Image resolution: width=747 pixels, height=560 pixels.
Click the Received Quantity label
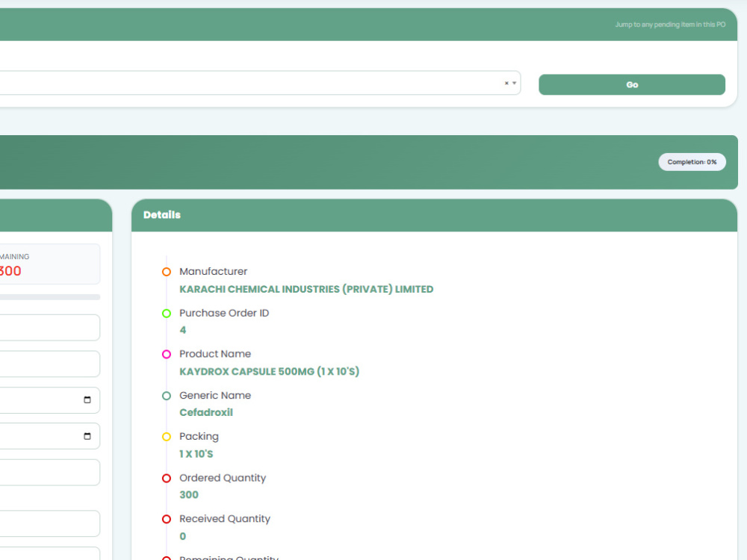[x=224, y=519]
